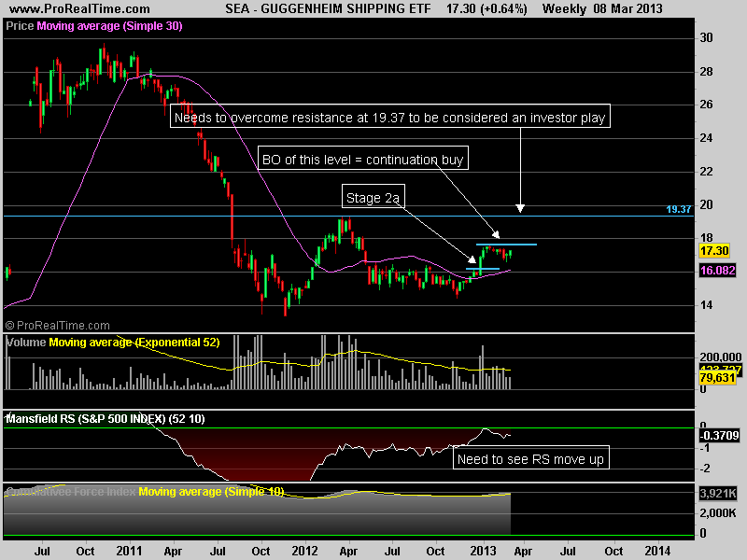Select the resistance at 19.37 annotation box
This screenshot has width=747, height=560.
coord(390,116)
